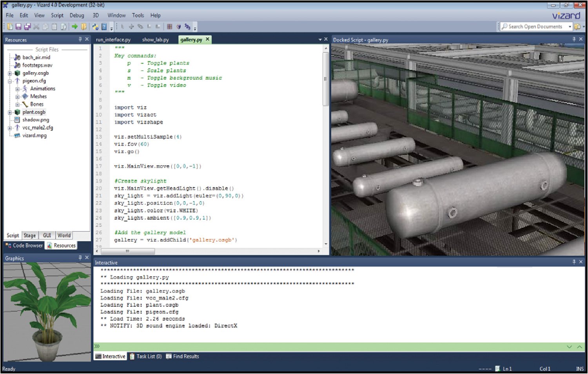Click the code editor vertical scrollbar thumb

(325, 78)
